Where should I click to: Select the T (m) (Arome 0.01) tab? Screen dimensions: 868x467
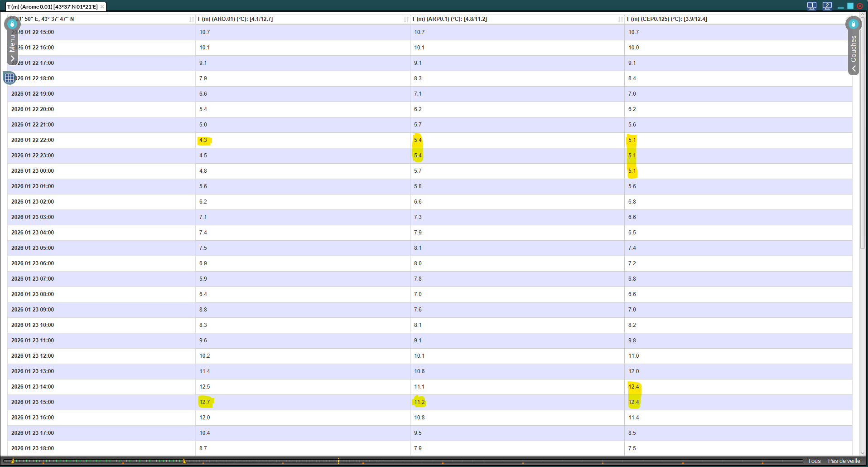(52, 6)
